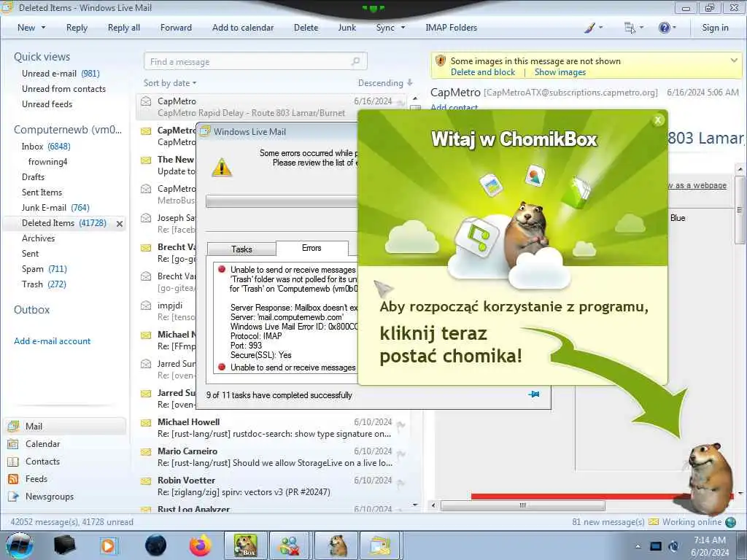Select the Errors tab in dialog
747x560 pixels.
(x=311, y=248)
